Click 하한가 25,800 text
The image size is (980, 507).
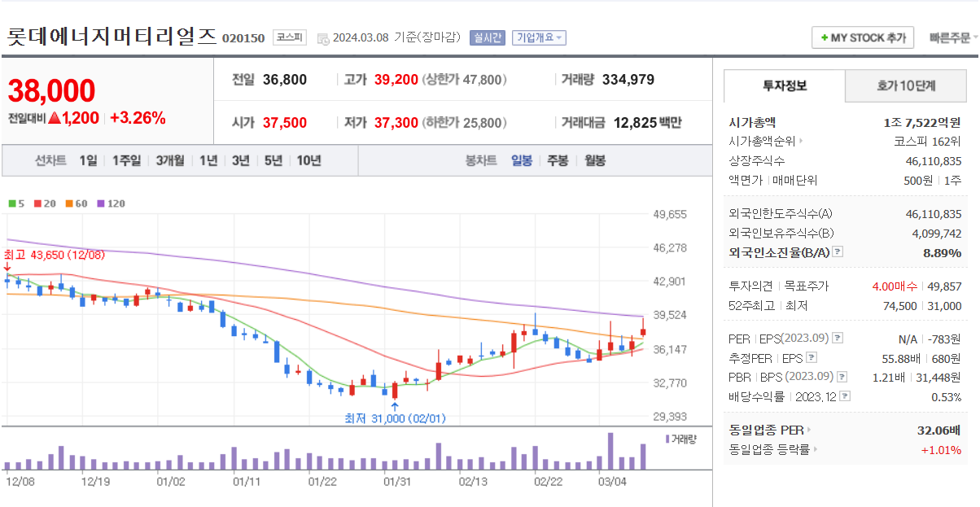point(464,123)
